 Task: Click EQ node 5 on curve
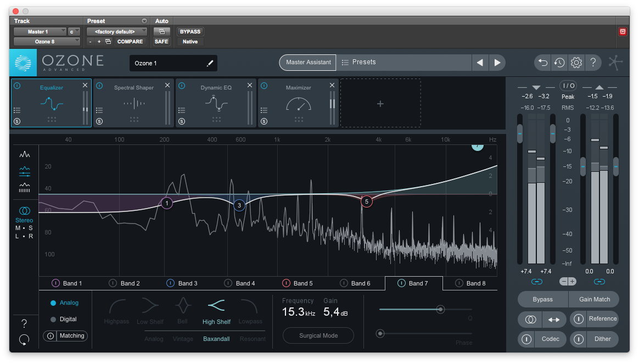[366, 201]
